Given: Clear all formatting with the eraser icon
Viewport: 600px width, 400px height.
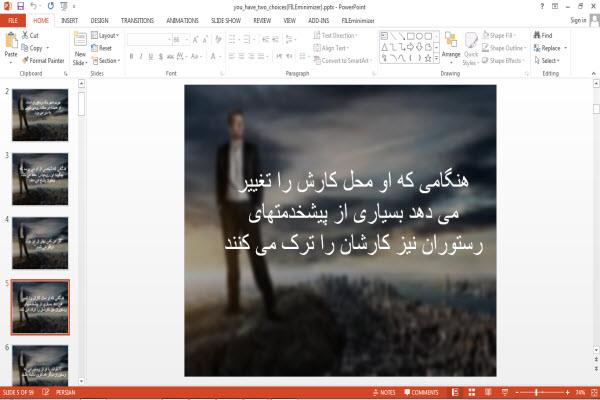Looking at the screenshot, I should click(x=218, y=39).
